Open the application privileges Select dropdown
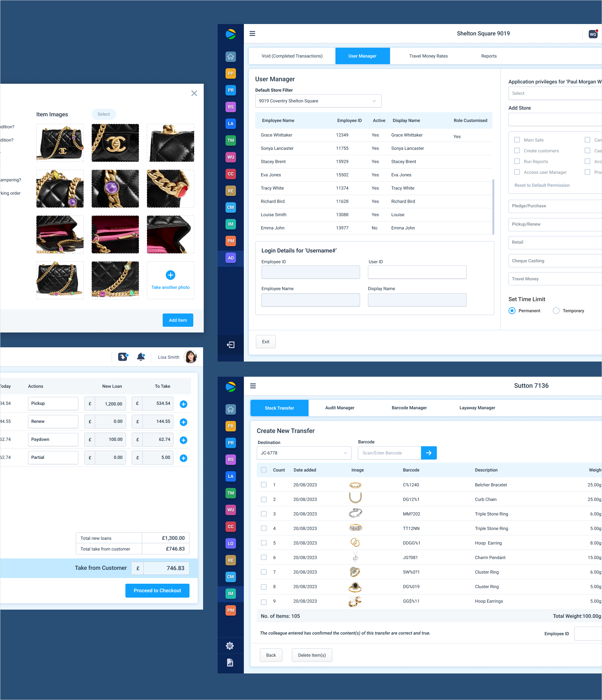 pos(554,93)
